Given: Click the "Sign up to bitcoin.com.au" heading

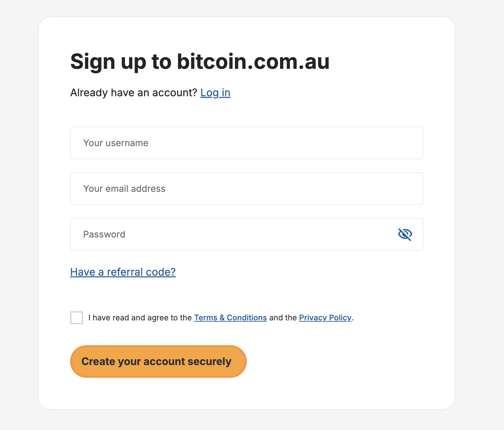Looking at the screenshot, I should tap(200, 61).
